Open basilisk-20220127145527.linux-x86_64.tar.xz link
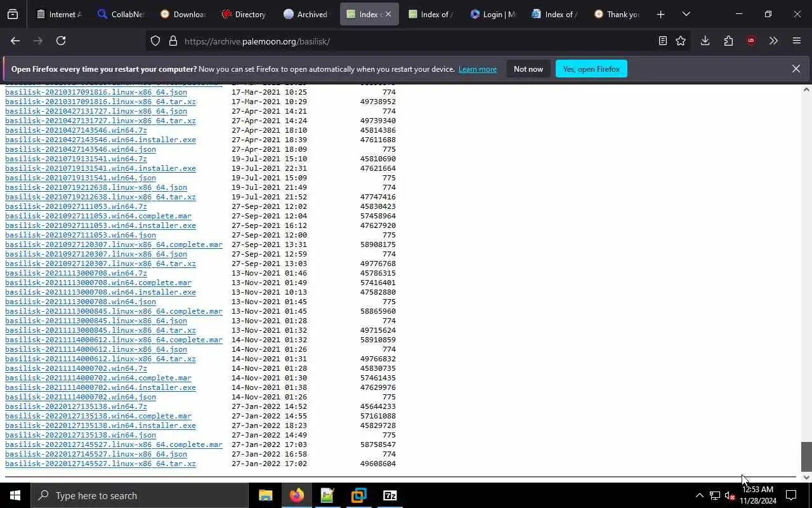Viewport: 812px width, 508px height. (100, 464)
